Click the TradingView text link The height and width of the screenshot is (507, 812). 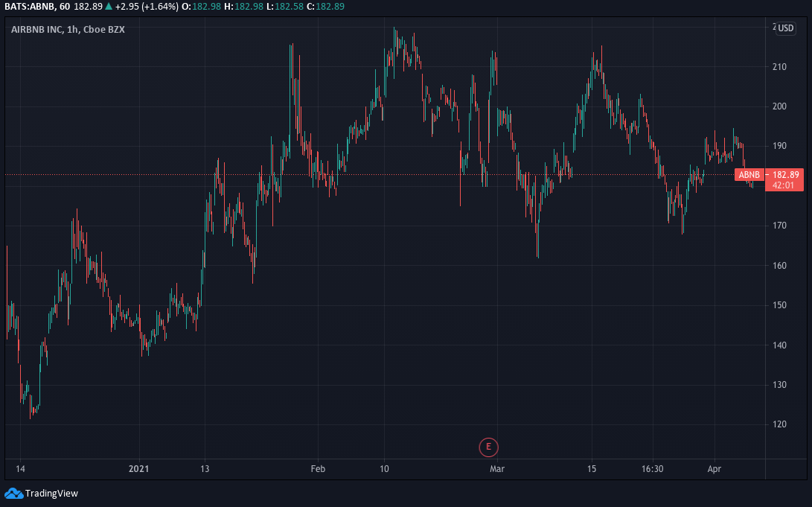pyautogui.click(x=51, y=493)
